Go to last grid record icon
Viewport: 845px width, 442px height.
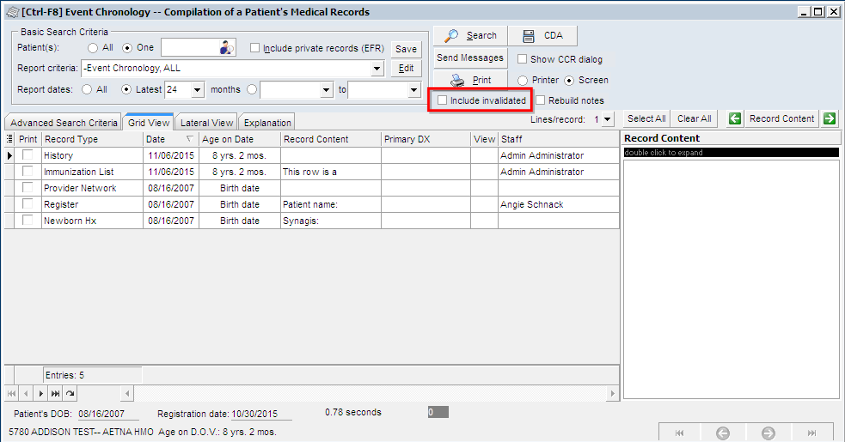[55, 393]
